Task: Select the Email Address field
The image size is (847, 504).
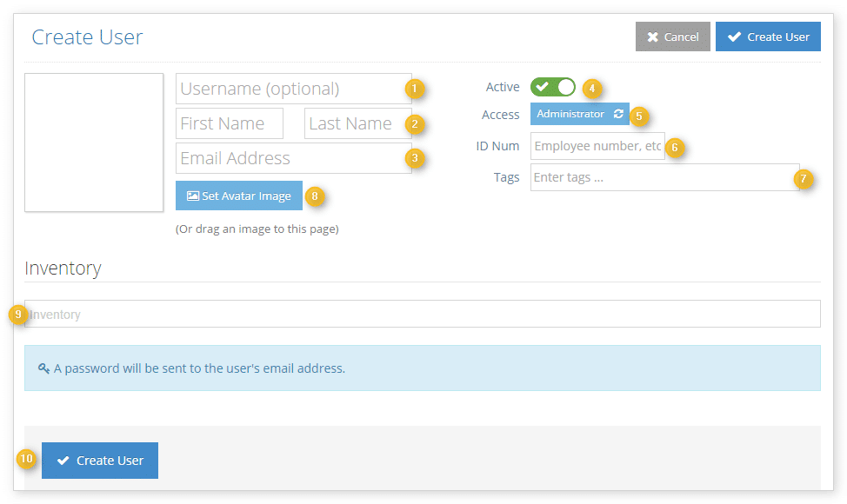Action: (294, 158)
